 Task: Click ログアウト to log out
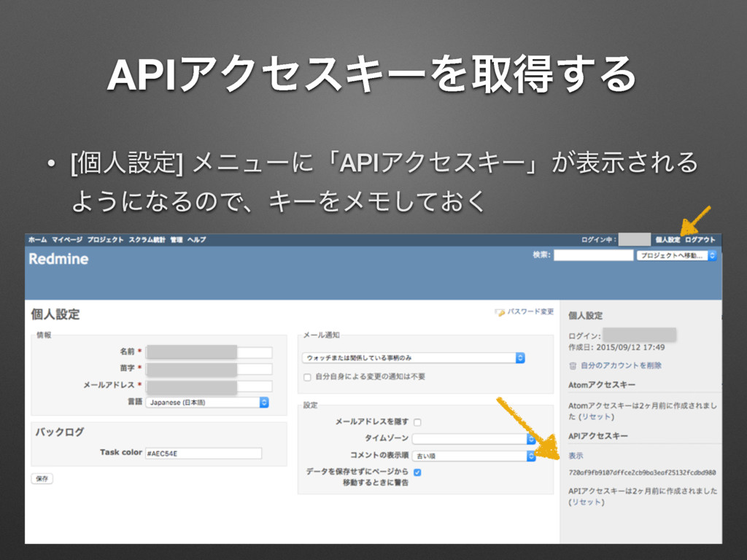click(x=700, y=239)
